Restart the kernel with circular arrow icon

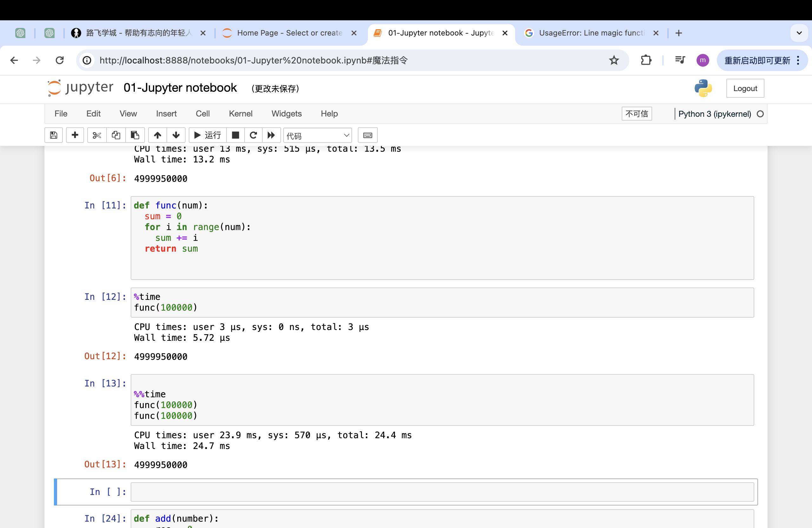click(x=253, y=135)
